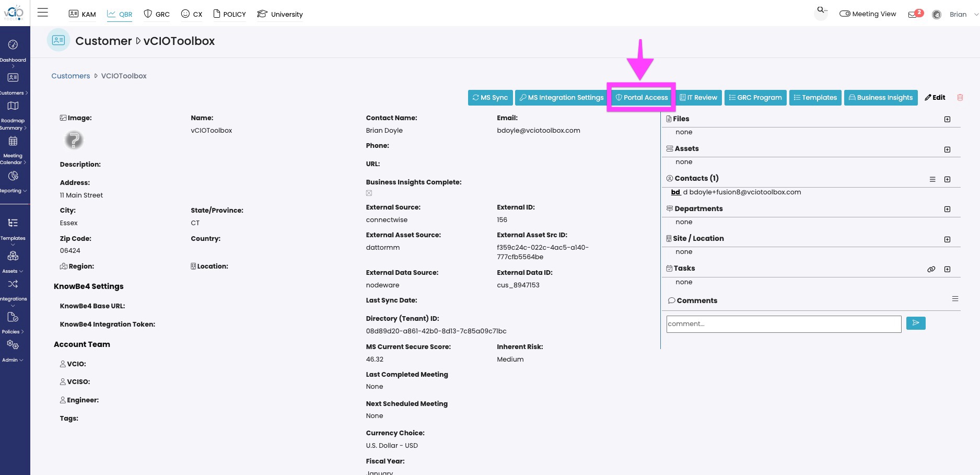Click the Templates action button
This screenshot has height=475, width=980.
point(815,98)
